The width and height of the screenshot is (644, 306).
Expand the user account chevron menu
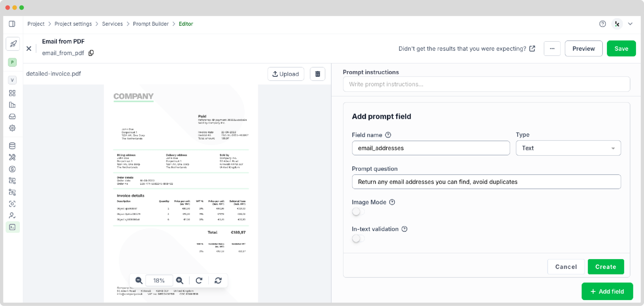630,24
